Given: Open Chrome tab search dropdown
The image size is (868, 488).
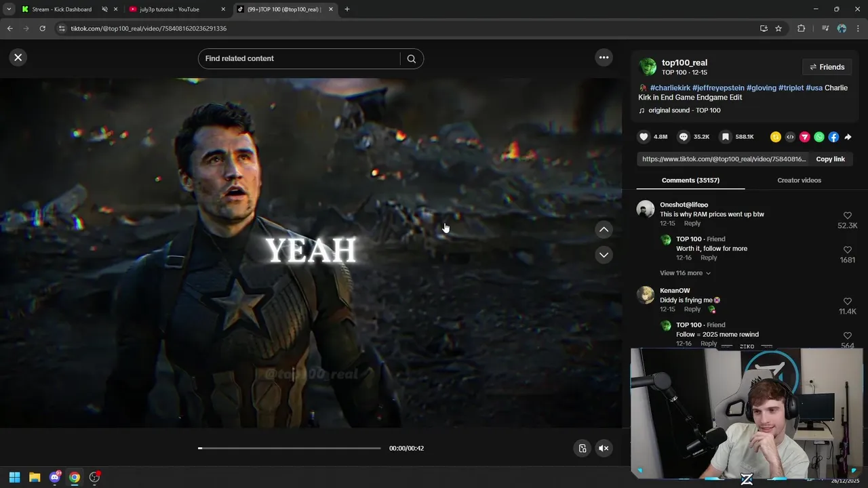Looking at the screenshot, I should pyautogui.click(x=9, y=9).
